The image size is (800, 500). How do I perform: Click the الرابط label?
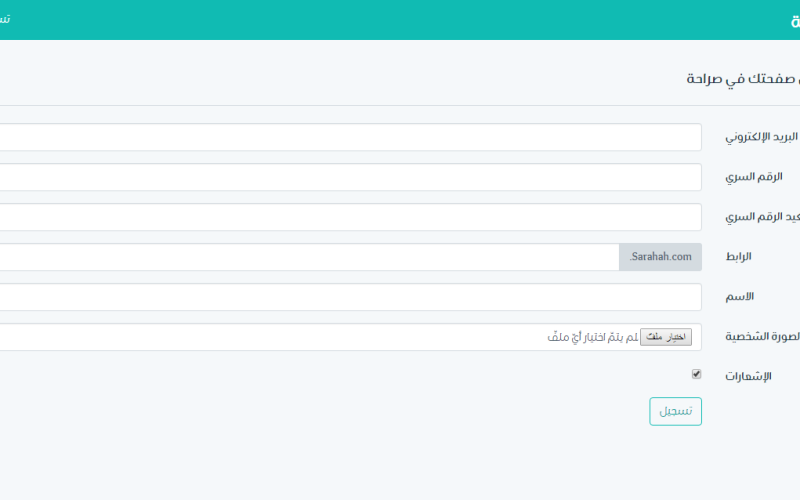[x=738, y=257]
